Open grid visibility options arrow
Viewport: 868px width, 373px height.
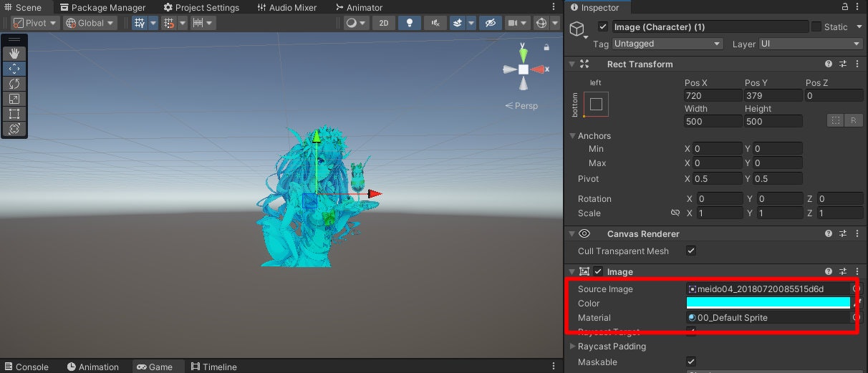click(152, 23)
